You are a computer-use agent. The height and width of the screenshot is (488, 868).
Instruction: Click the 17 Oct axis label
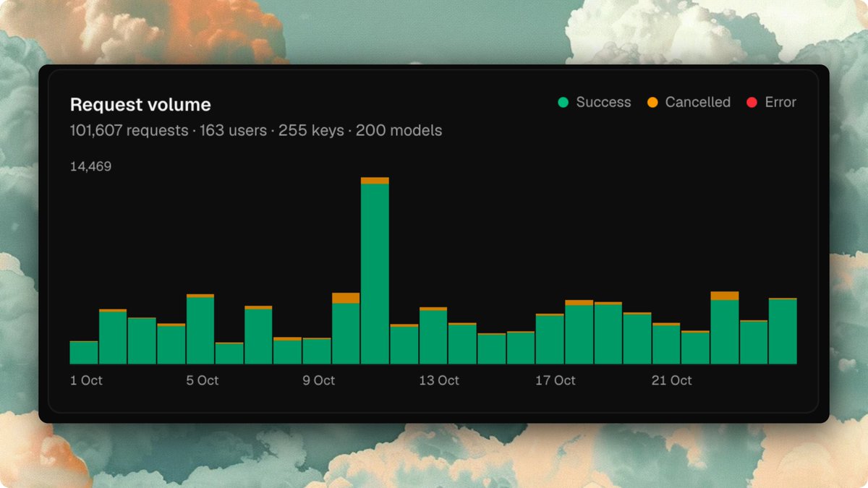point(556,380)
